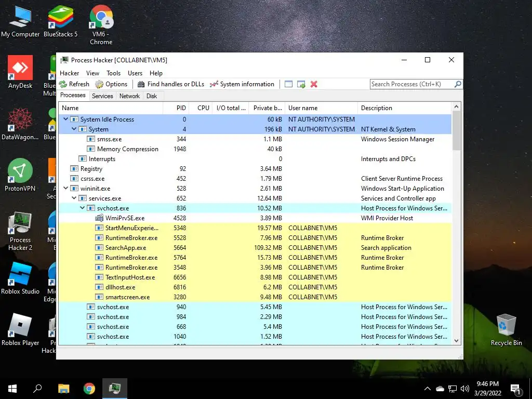The width and height of the screenshot is (532, 399).
Task: Show hidden tray icons chevron
Action: tap(428, 389)
